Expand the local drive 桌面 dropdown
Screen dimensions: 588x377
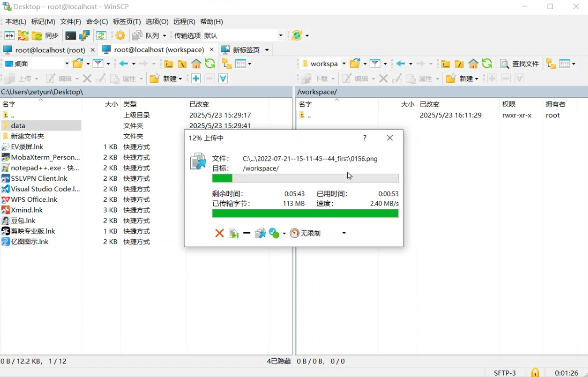[x=67, y=64]
